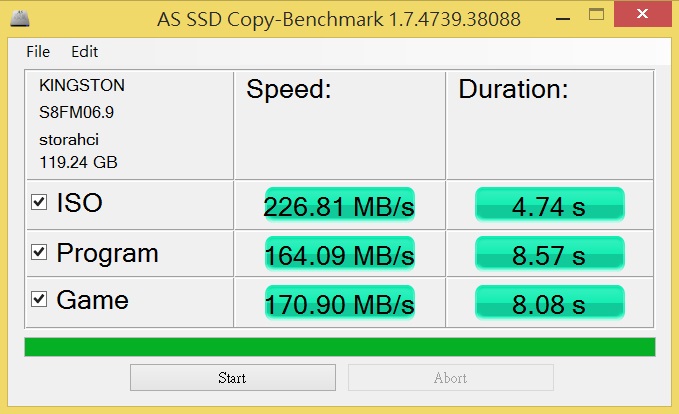Screen dimensions: 679x414
Task: Select the Game speed result 170.90 MB/s
Action: (340, 303)
